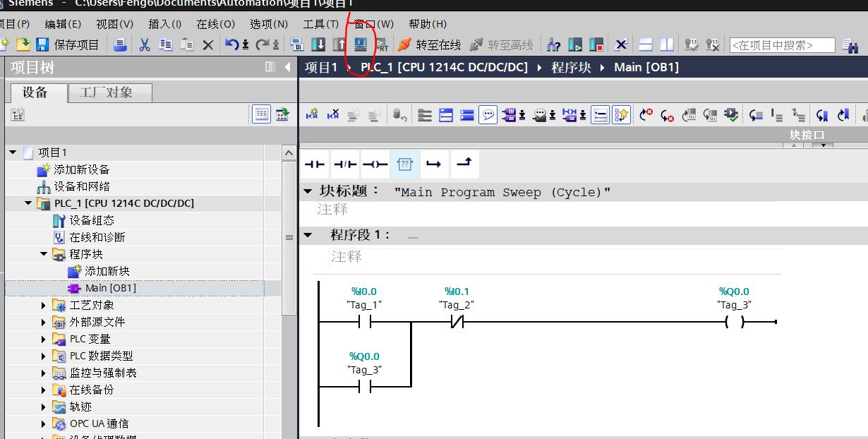868x439 pixels.
Task: Collapse 程序段 1 network
Action: pyautogui.click(x=308, y=235)
